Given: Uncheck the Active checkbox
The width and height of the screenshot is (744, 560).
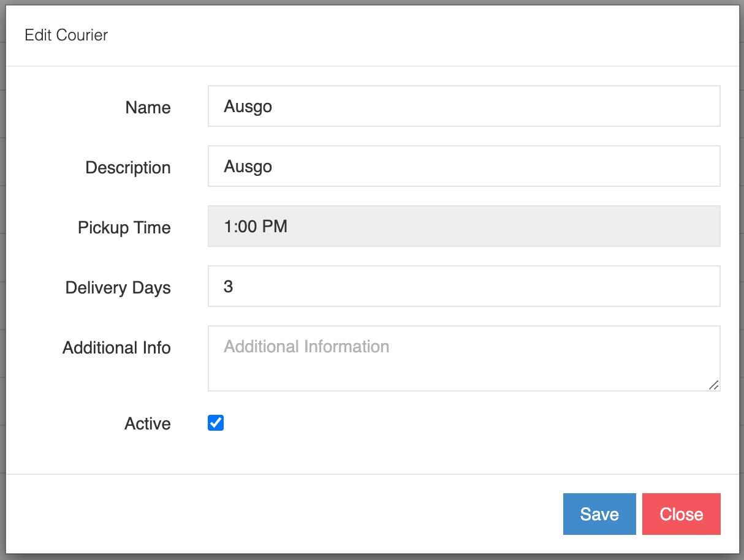Looking at the screenshot, I should click(x=216, y=423).
